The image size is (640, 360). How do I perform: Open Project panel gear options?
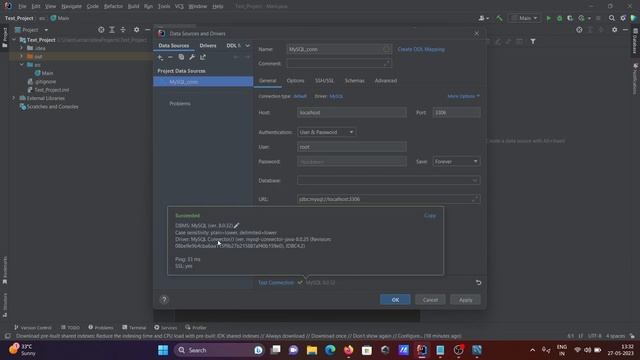(x=136, y=30)
